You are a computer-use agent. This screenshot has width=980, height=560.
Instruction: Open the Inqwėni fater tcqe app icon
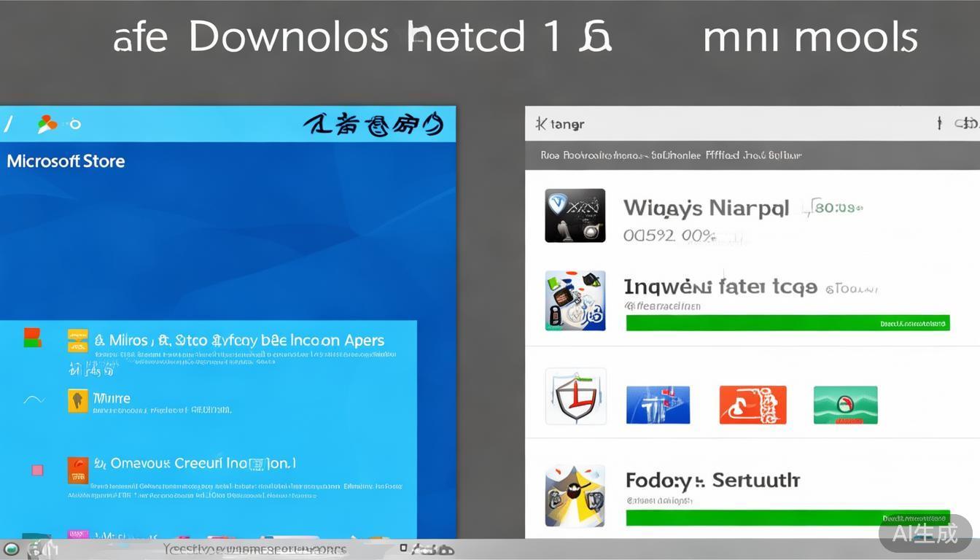click(575, 300)
